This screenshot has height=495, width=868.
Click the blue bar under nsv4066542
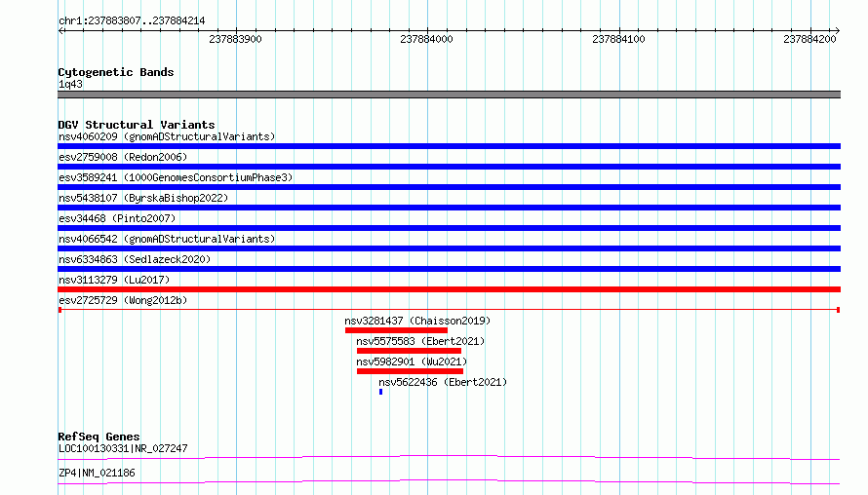click(449, 248)
